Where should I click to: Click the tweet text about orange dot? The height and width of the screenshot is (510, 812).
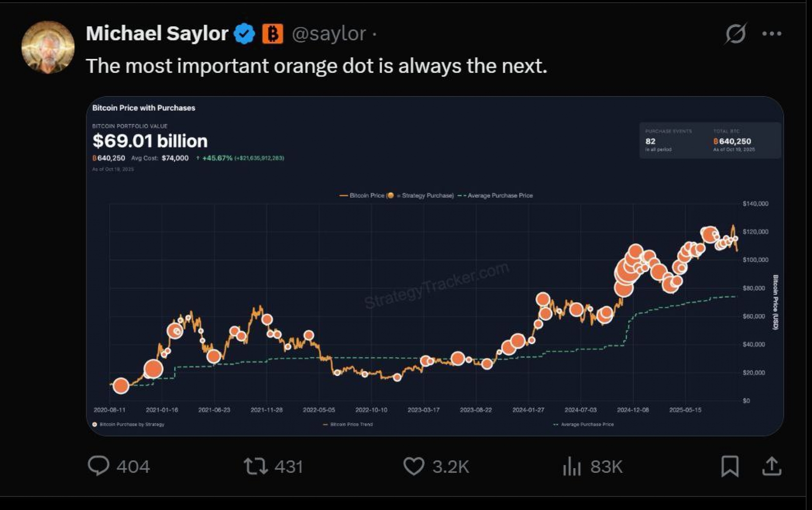tap(316, 66)
